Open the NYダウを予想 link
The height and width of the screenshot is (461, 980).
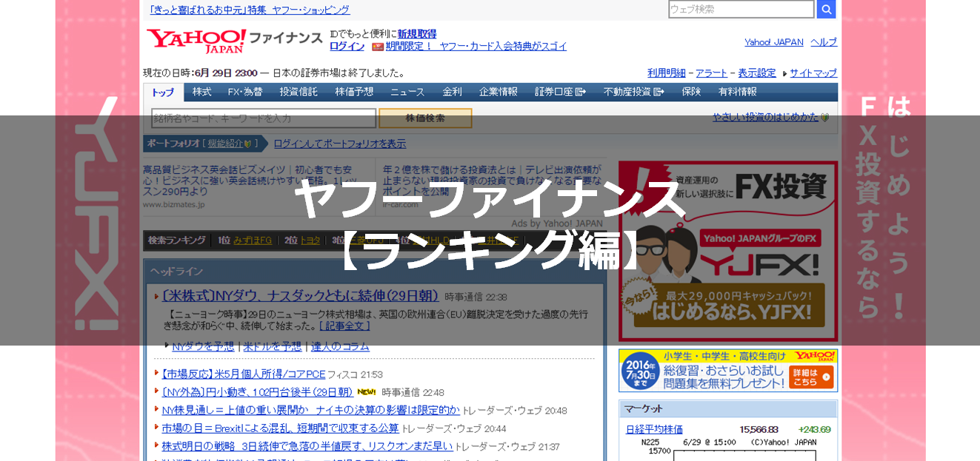(203, 346)
